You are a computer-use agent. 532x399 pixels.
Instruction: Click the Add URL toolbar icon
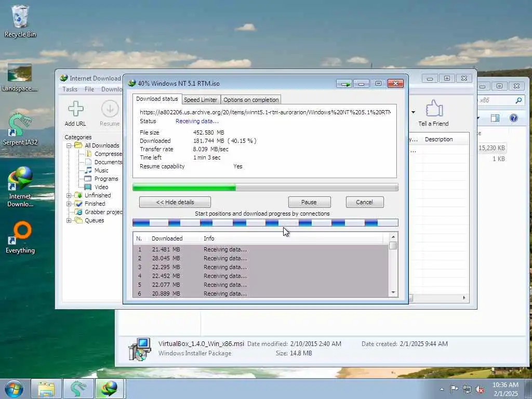pyautogui.click(x=75, y=114)
